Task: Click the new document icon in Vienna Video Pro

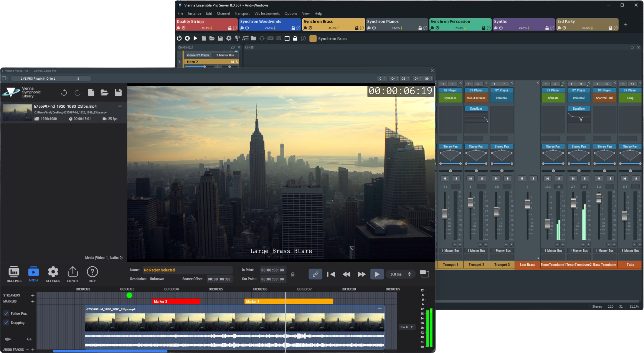Action: click(x=91, y=92)
